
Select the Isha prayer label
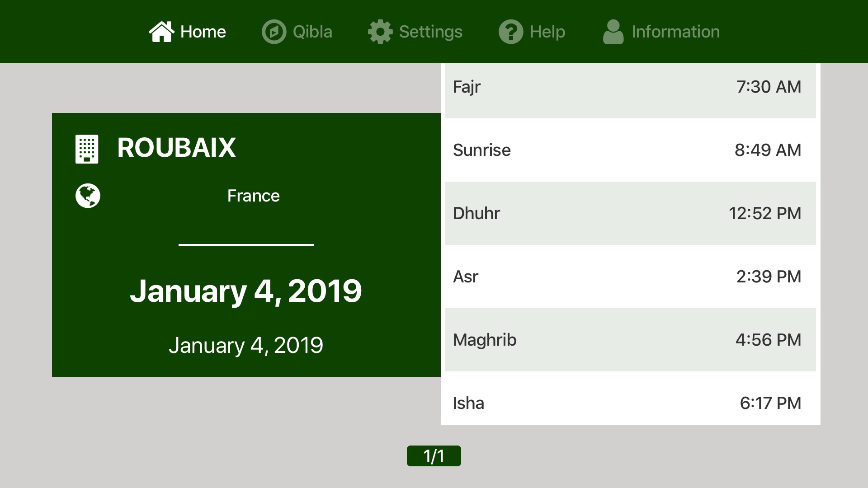(468, 403)
